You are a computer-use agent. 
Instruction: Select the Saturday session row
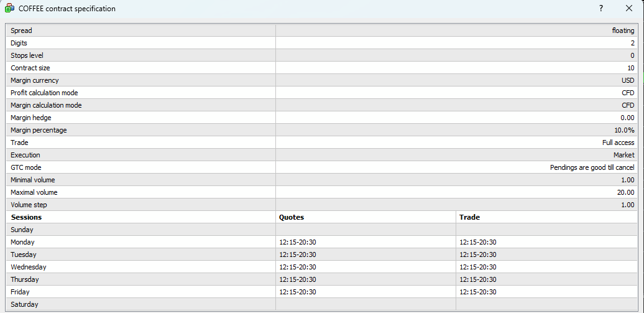point(24,304)
